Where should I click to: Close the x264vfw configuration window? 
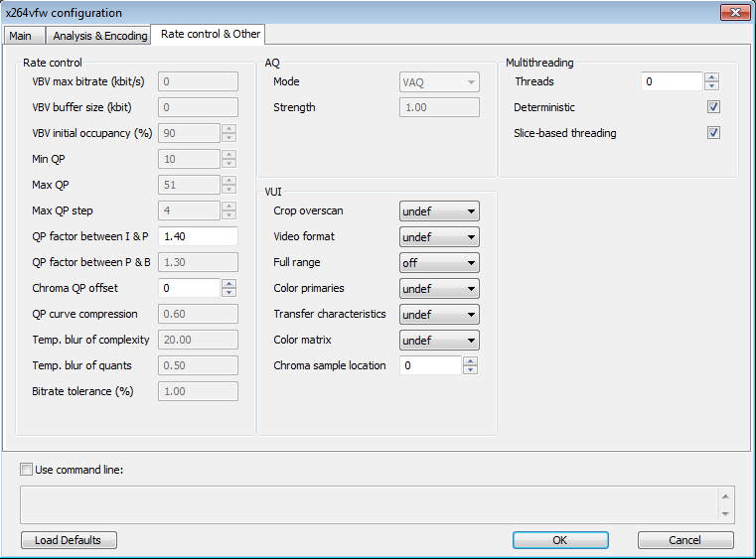735,13
